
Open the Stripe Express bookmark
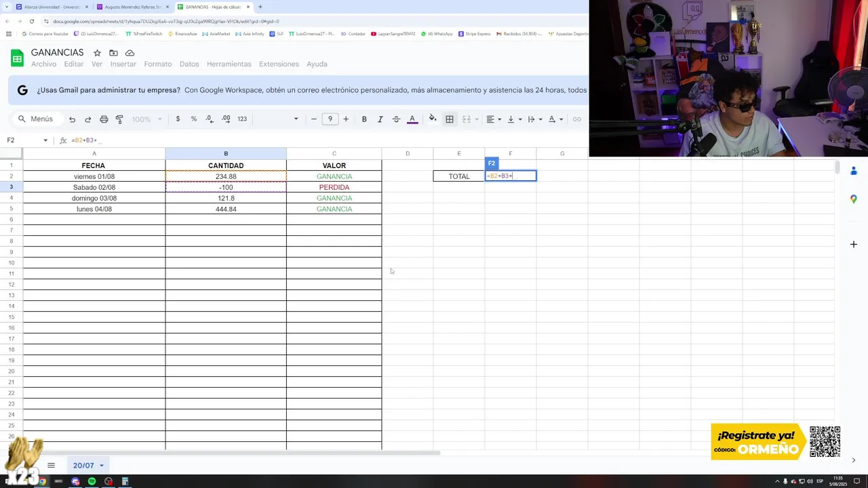coord(474,33)
